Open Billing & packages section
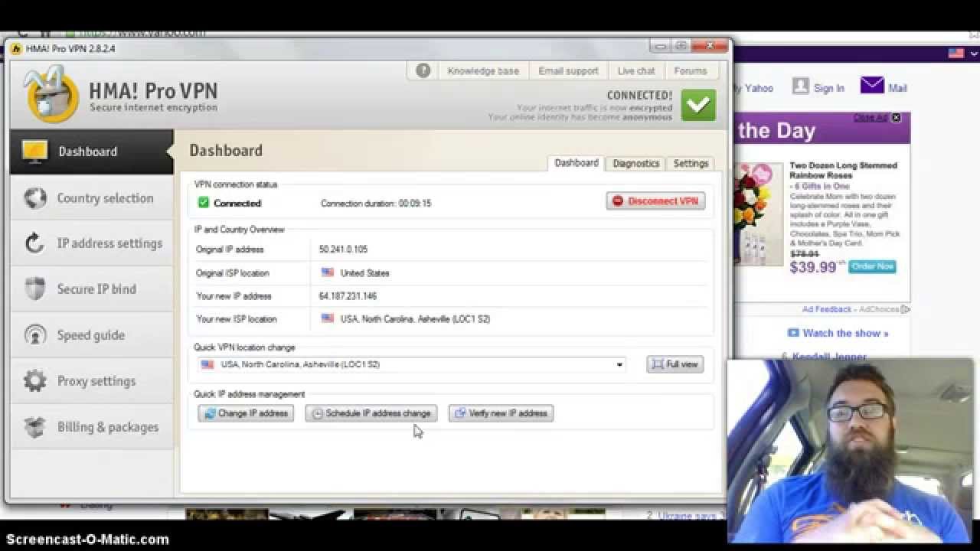The height and width of the screenshot is (551, 980). [x=92, y=427]
